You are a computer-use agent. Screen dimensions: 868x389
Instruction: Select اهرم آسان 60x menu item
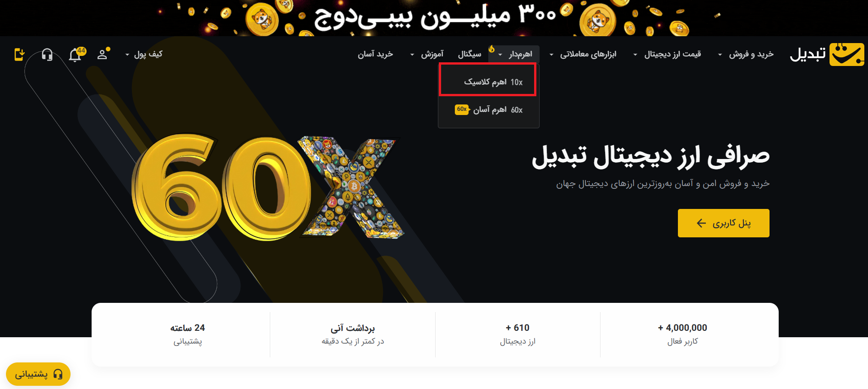coord(488,110)
